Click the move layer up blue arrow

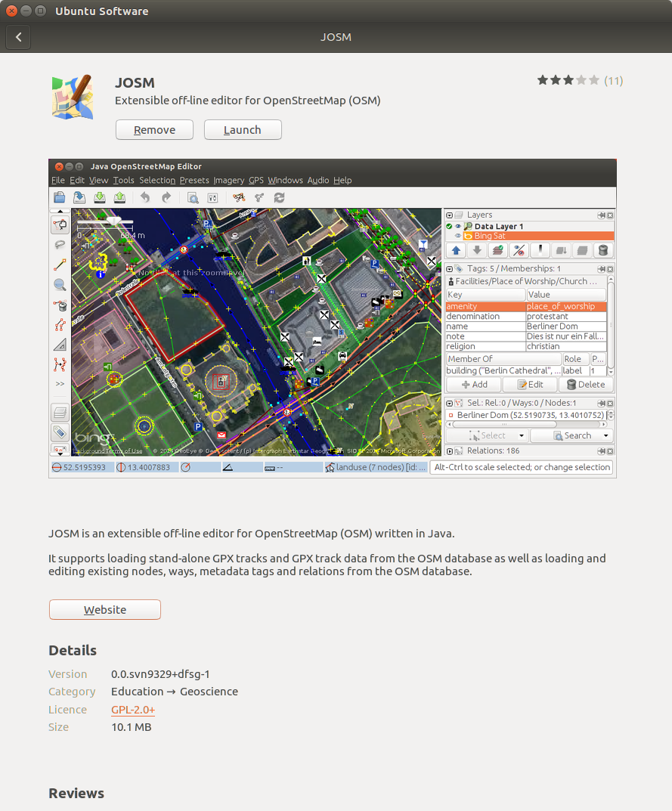click(x=457, y=250)
